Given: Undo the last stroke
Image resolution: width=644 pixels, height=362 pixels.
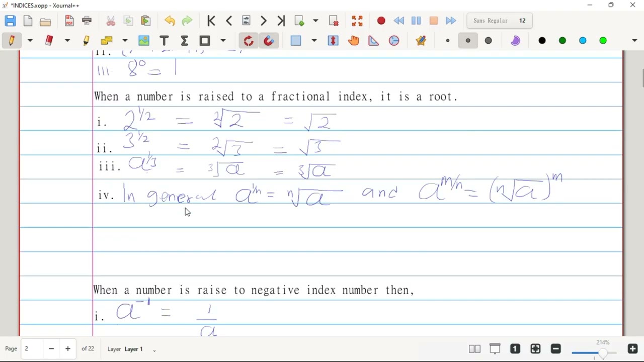Looking at the screenshot, I should (170, 21).
